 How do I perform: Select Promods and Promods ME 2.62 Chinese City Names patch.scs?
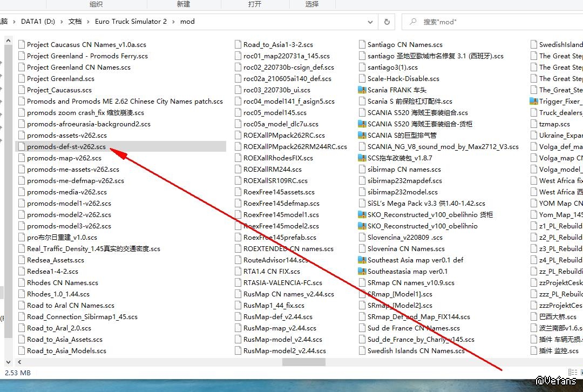125,101
